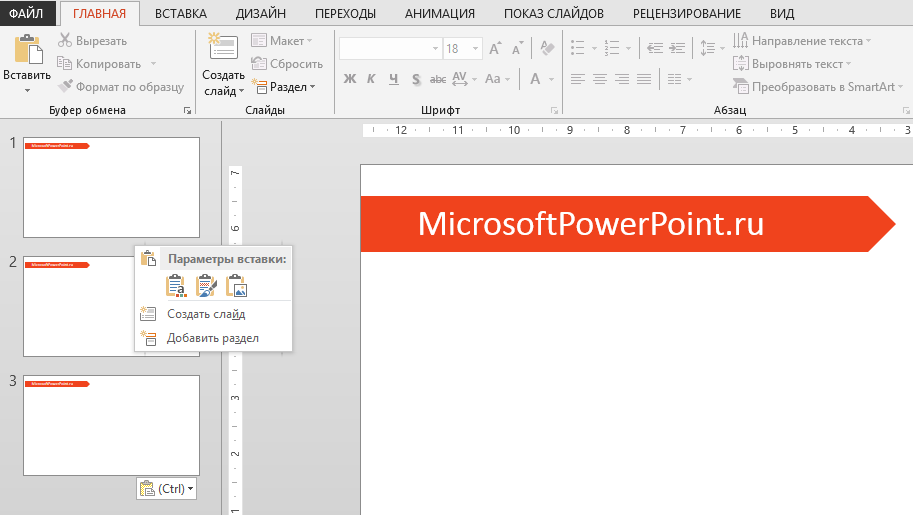Switch to the РЕЦЕНЗИРОВАНИЕ tab
913x515 pixels.
click(686, 13)
